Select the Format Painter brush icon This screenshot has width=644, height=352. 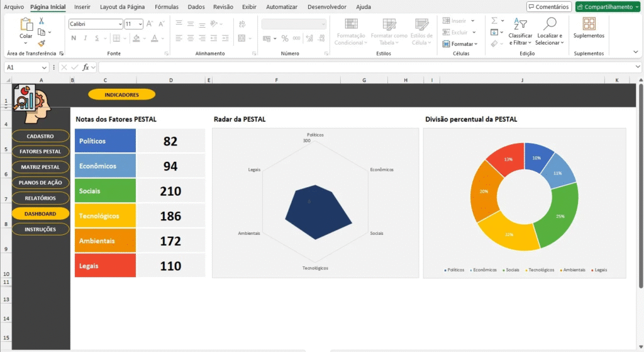[x=42, y=43]
